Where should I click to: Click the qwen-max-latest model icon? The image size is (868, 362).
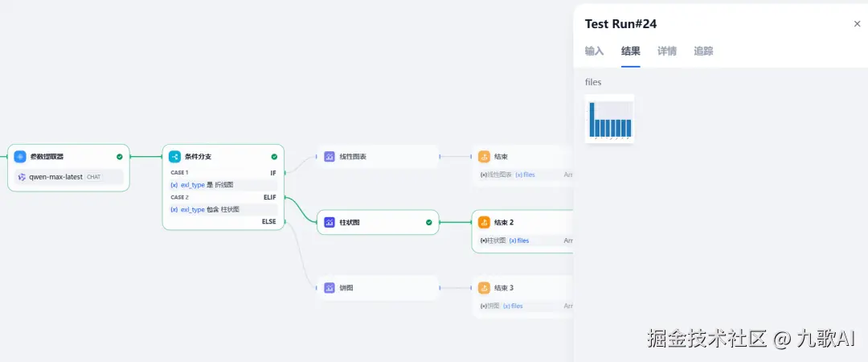pos(22,177)
